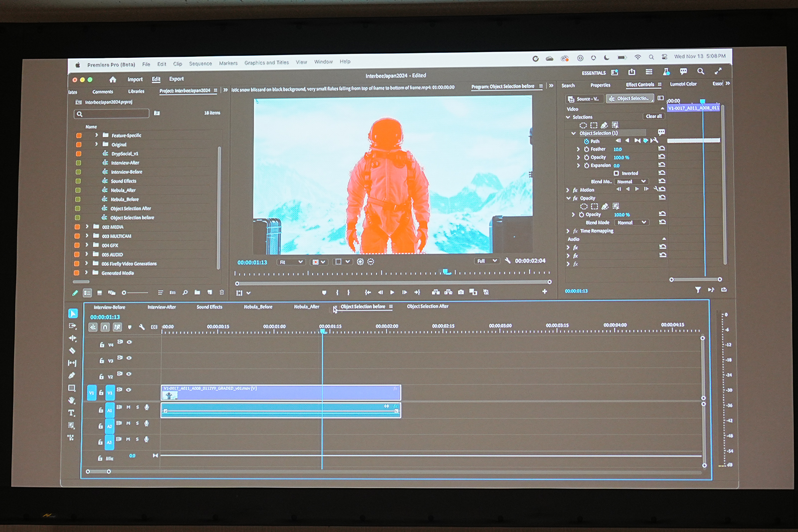798x532 pixels.
Task: Reset the Feather parameter
Action: tap(662, 149)
